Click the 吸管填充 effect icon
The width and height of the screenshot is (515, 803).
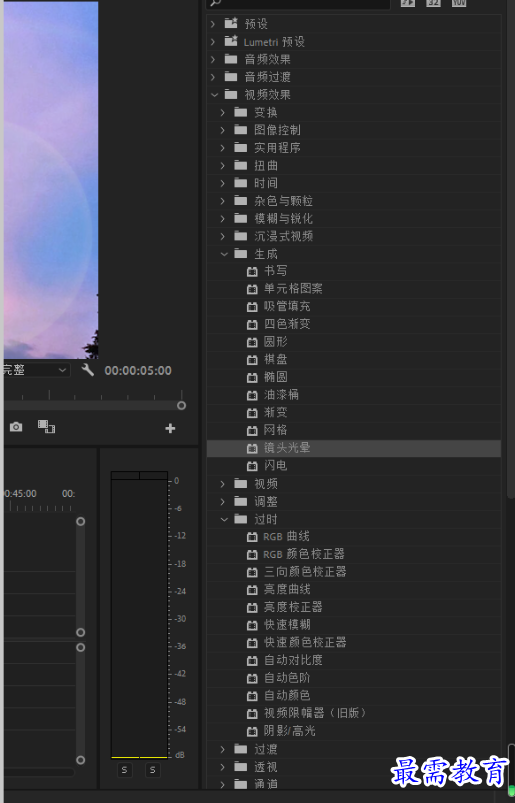(x=252, y=306)
